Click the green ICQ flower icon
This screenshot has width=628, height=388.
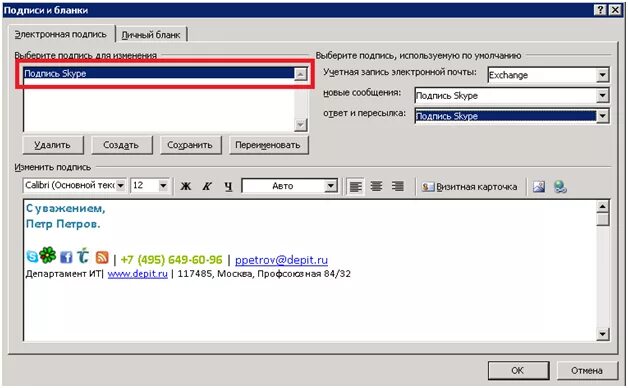(x=48, y=255)
